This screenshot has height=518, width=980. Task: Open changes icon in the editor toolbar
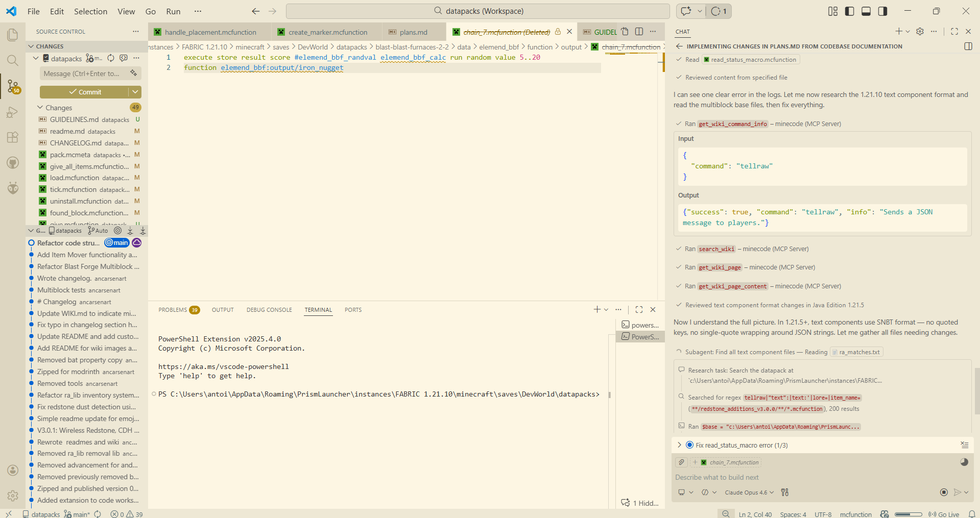625,32
